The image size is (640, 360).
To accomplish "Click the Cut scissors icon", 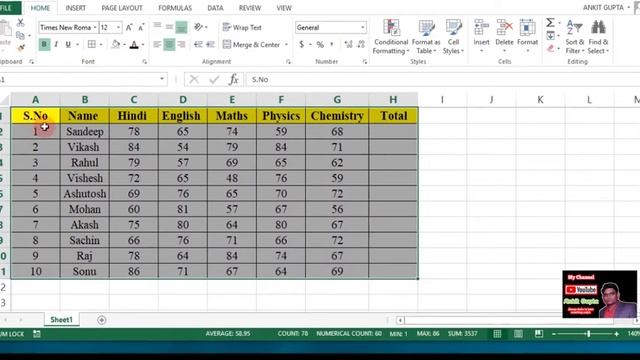I will click(x=20, y=23).
